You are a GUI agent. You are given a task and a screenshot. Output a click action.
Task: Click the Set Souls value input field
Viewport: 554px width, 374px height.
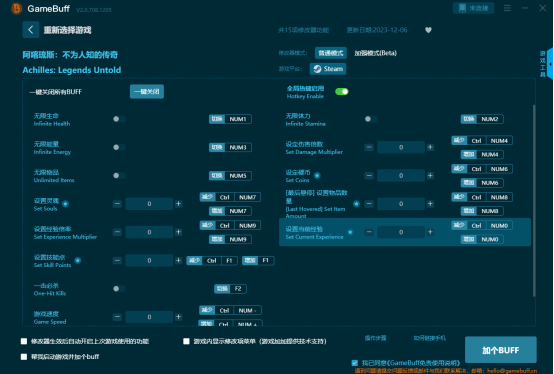coord(149,204)
